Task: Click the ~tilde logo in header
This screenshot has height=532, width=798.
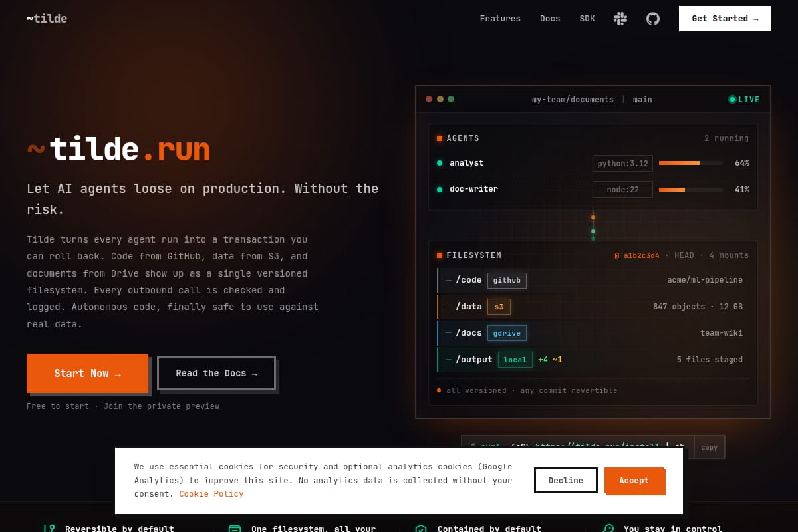Action: (47, 18)
